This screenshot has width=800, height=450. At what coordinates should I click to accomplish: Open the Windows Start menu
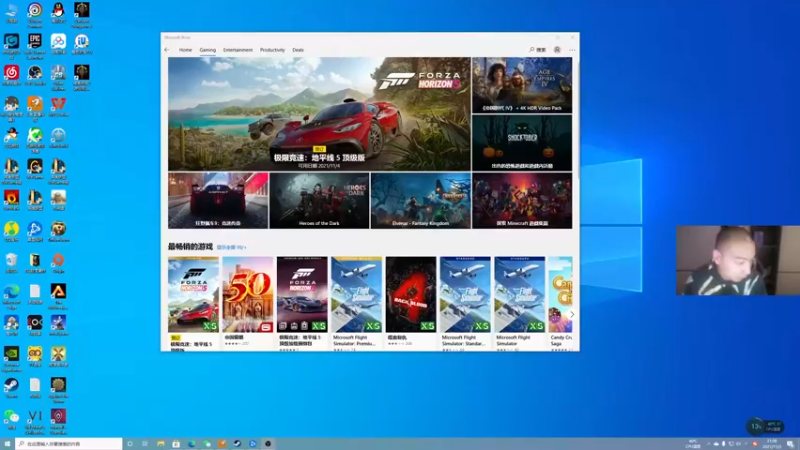click(x=7, y=444)
